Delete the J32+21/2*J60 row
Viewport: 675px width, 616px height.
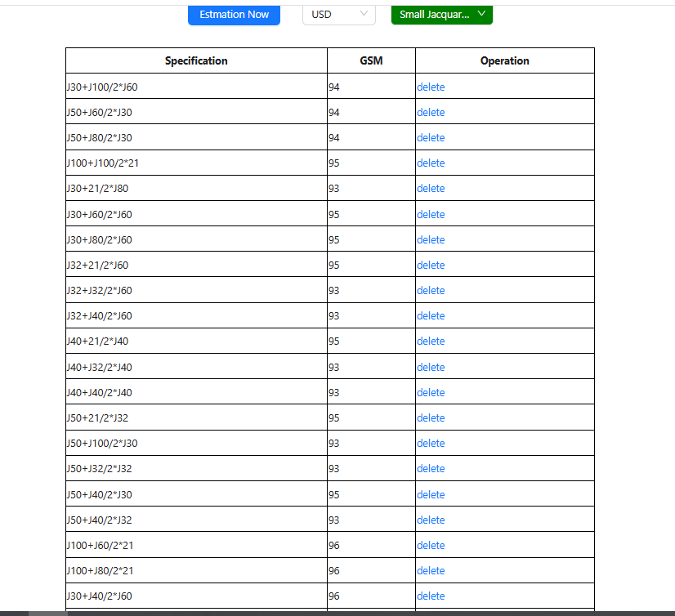point(431,265)
